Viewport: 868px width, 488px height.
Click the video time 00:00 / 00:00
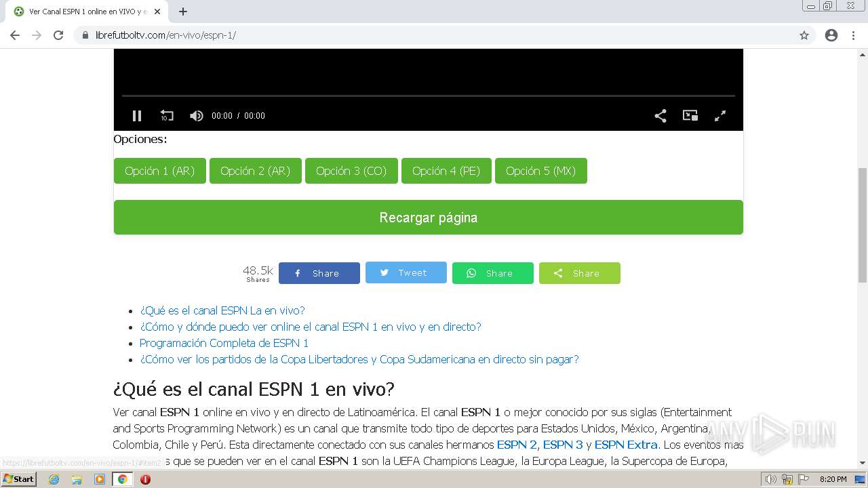tap(238, 116)
